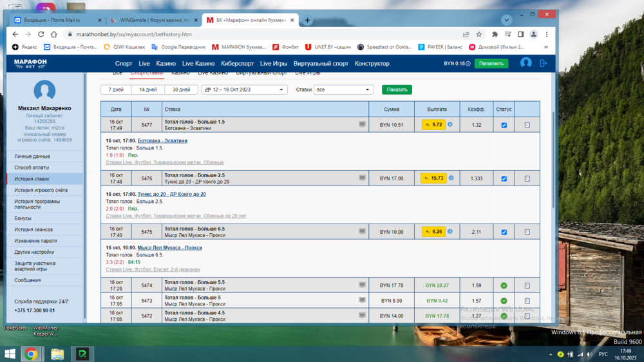Click the Marathonbet logo

pos(30,63)
